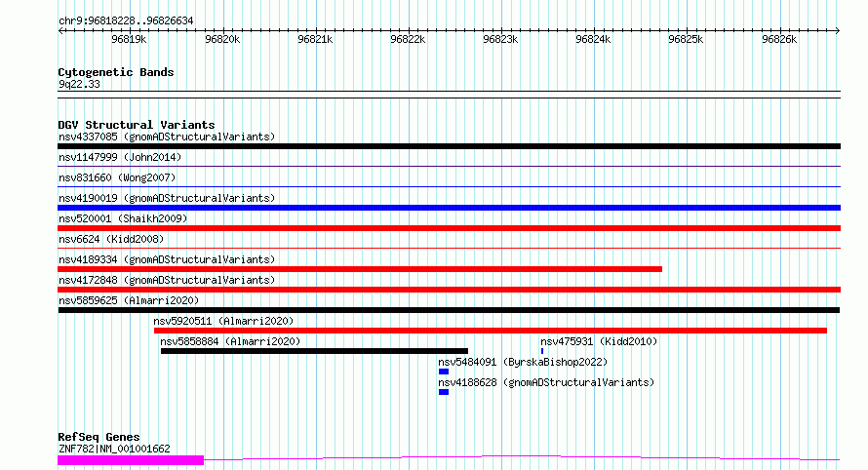Open nsv4188628 (gnomADStructuralVariants) label
This screenshot has height=470, width=868.
[546, 382]
